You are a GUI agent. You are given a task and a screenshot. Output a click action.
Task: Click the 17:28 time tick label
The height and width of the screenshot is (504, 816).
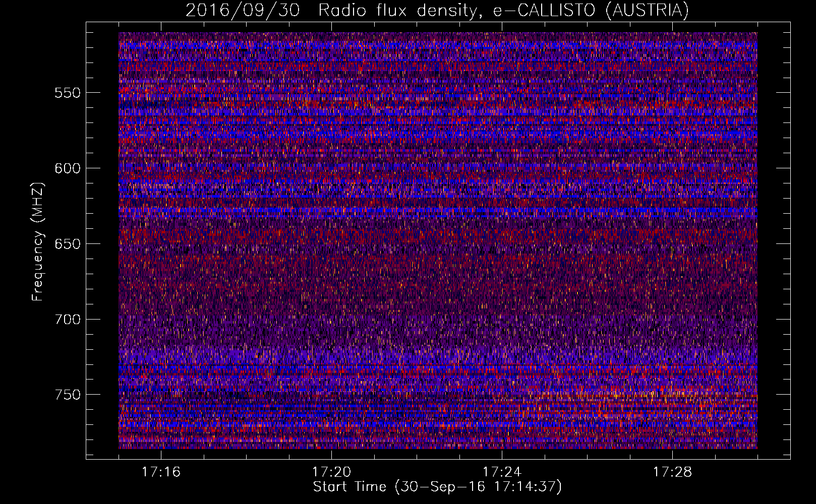[672, 472]
